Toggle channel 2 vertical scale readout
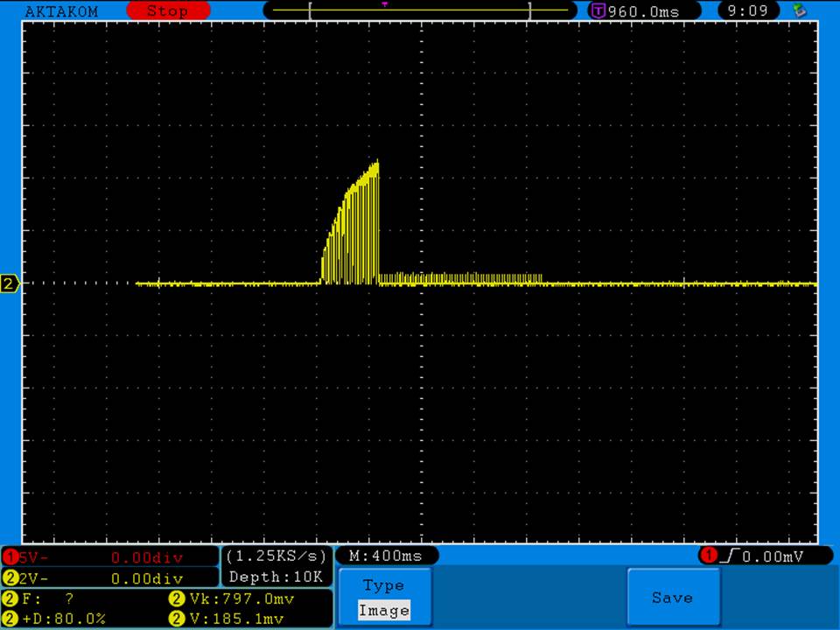The image size is (840, 630). (x=109, y=578)
